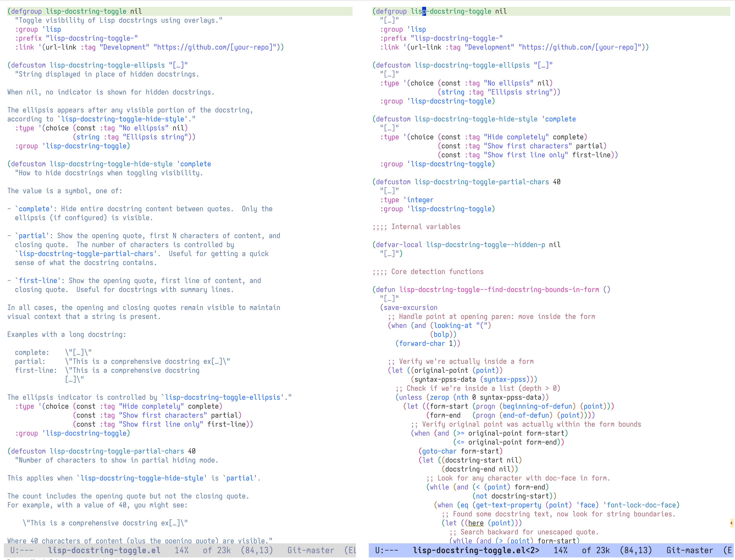Screen dimensions: 735x560
Task: Click 'of 23k' size indicator in right mode line
Action: tap(595, 550)
